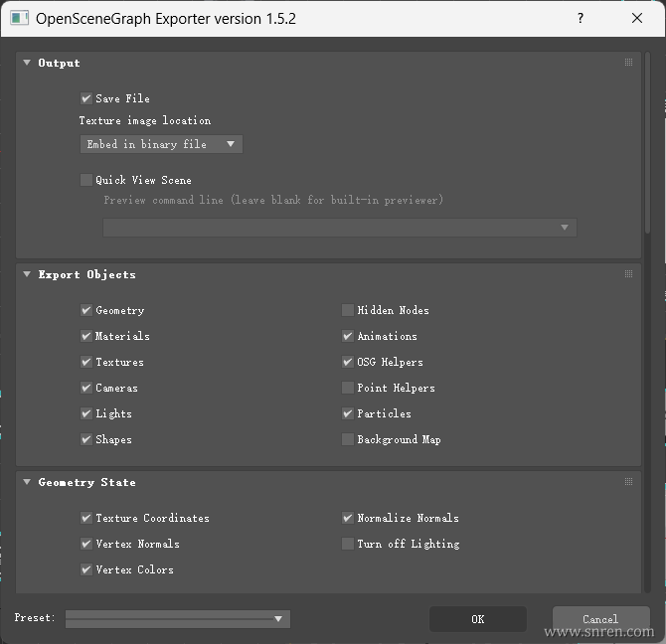666x644 pixels.
Task: Click the OpenSceneGraph Exporter title bar icon
Action: point(19,18)
